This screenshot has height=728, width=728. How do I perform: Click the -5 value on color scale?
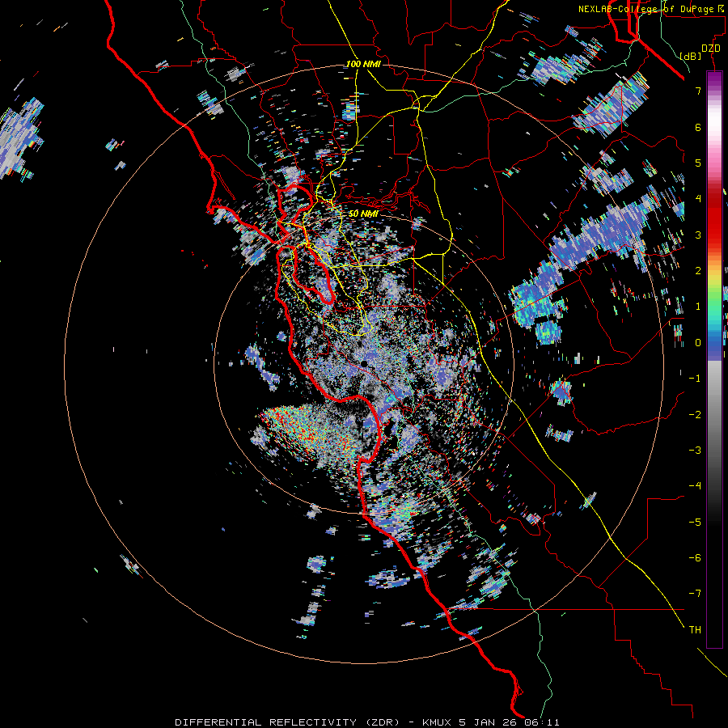[695, 523]
